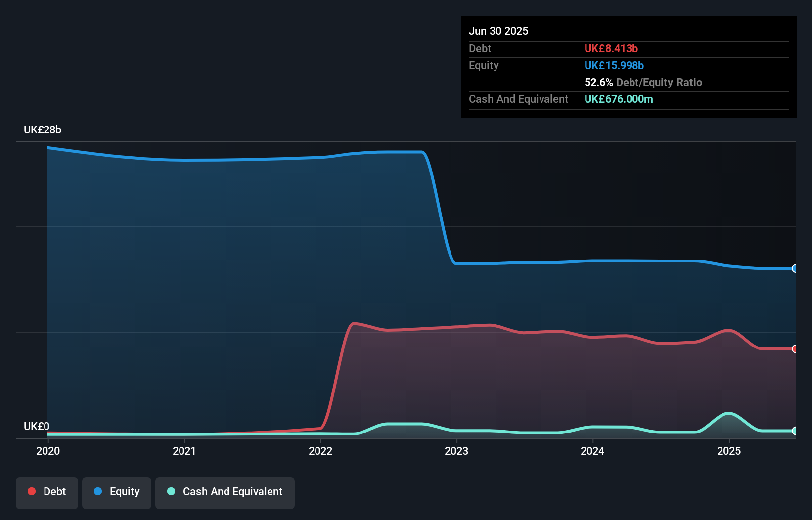The height and width of the screenshot is (520, 812).
Task: Click the UK£8.413b red Debt value
Action: point(612,48)
